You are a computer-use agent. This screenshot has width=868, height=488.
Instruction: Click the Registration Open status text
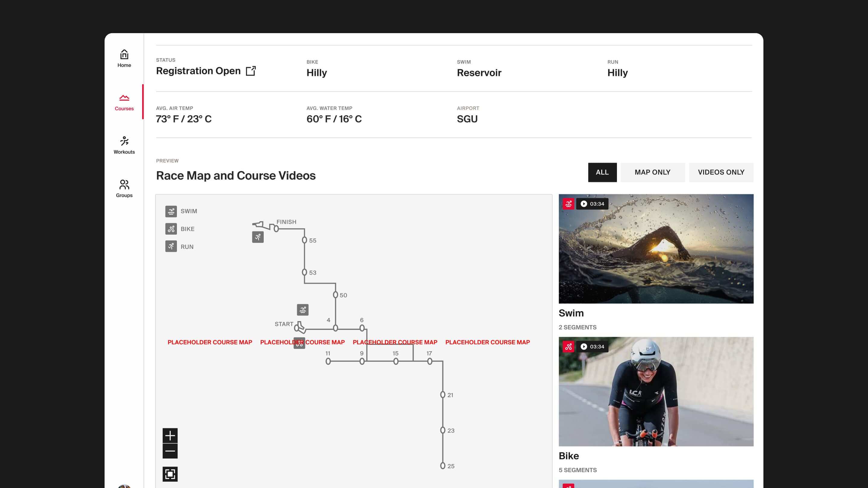(198, 71)
